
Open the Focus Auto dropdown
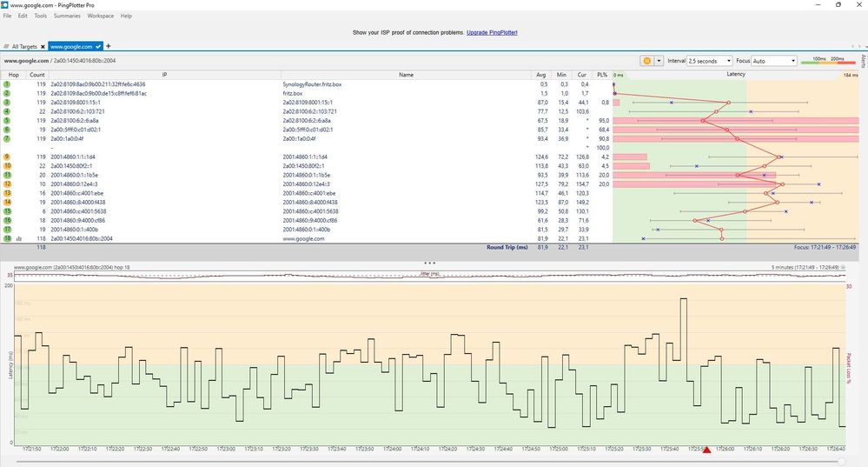[774, 61]
